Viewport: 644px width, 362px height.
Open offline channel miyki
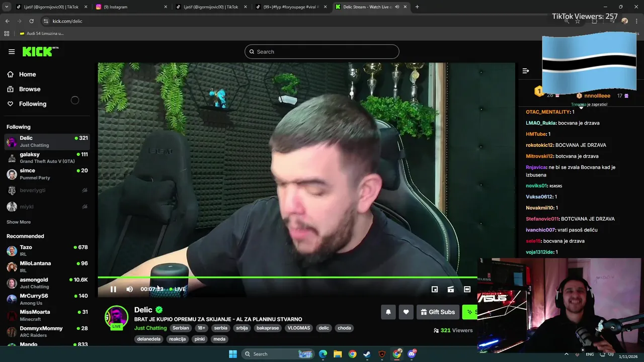[47, 207]
